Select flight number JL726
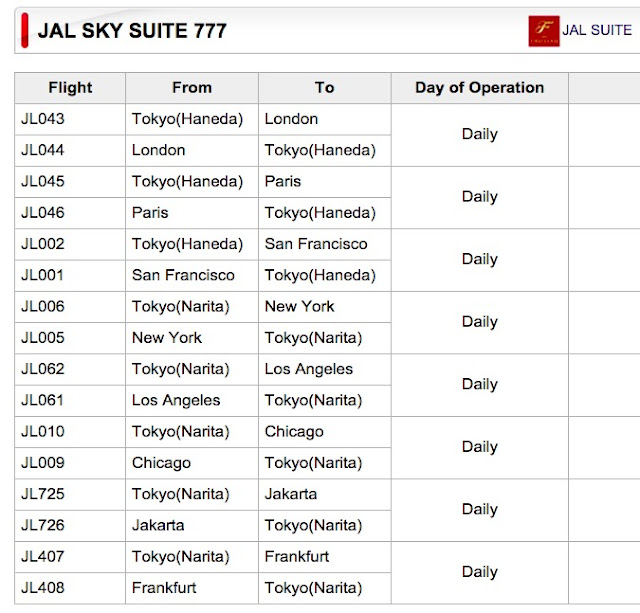Image resolution: width=640 pixels, height=613 pixels. pos(43,525)
